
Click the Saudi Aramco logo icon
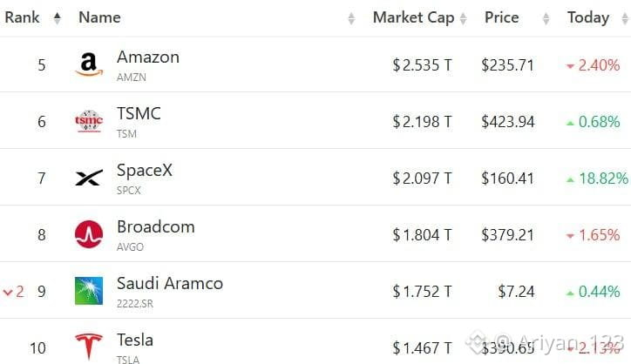click(x=89, y=291)
